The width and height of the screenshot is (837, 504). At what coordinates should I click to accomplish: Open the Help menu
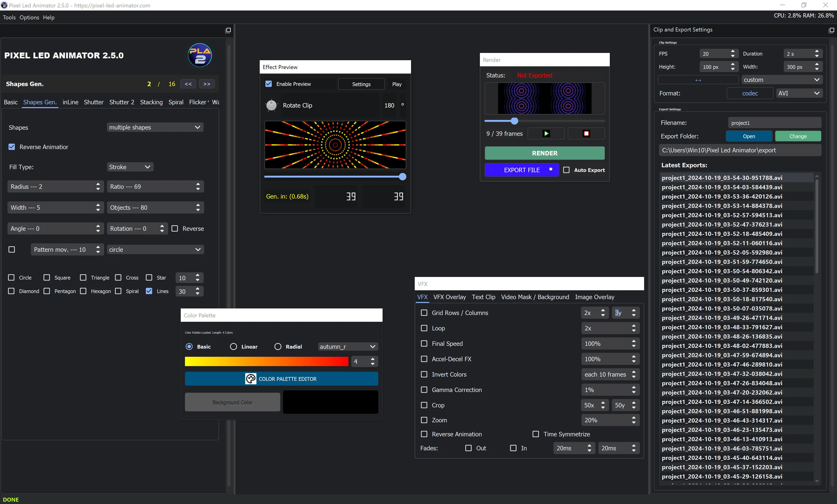tap(49, 17)
